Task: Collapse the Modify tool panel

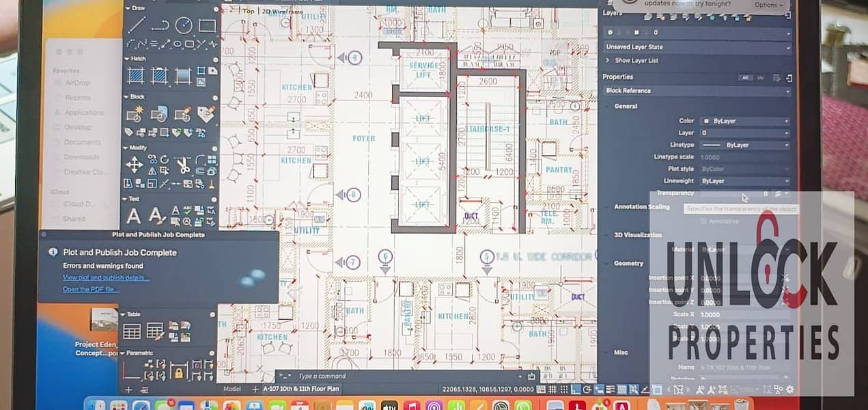Action: point(127,148)
